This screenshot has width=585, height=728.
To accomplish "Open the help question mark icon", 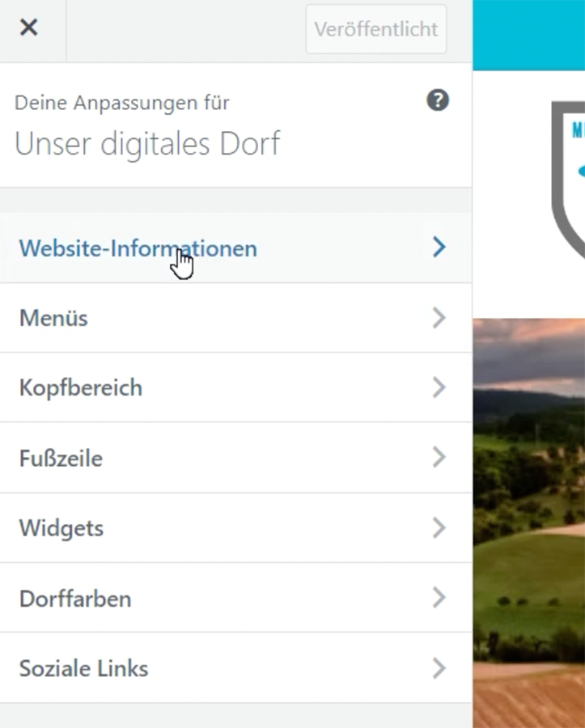I will coord(438,101).
